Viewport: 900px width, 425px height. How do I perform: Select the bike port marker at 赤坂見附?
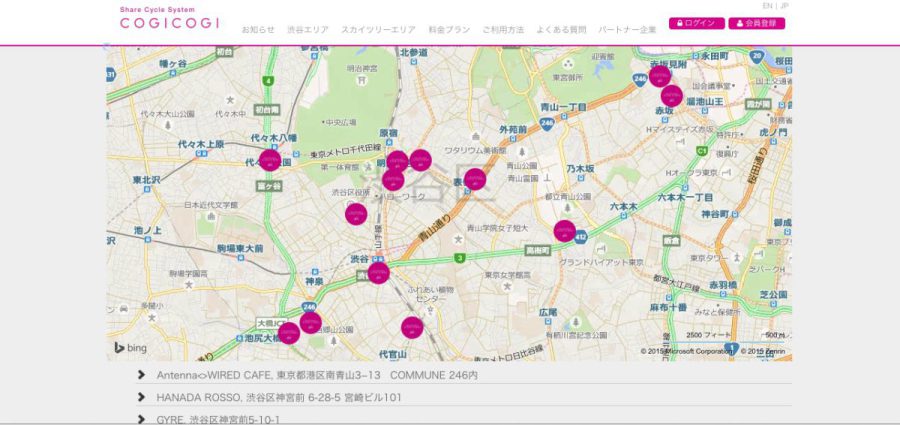[660, 76]
